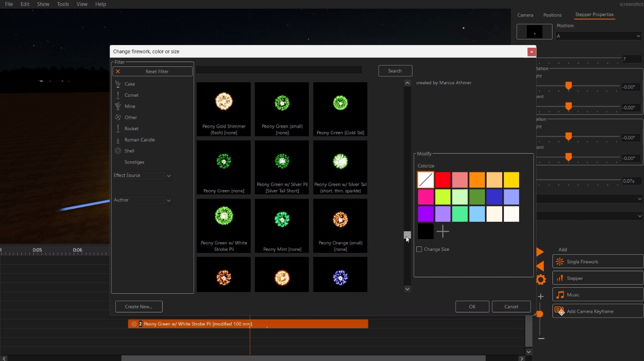Click the orange settings gear icon

click(x=541, y=280)
